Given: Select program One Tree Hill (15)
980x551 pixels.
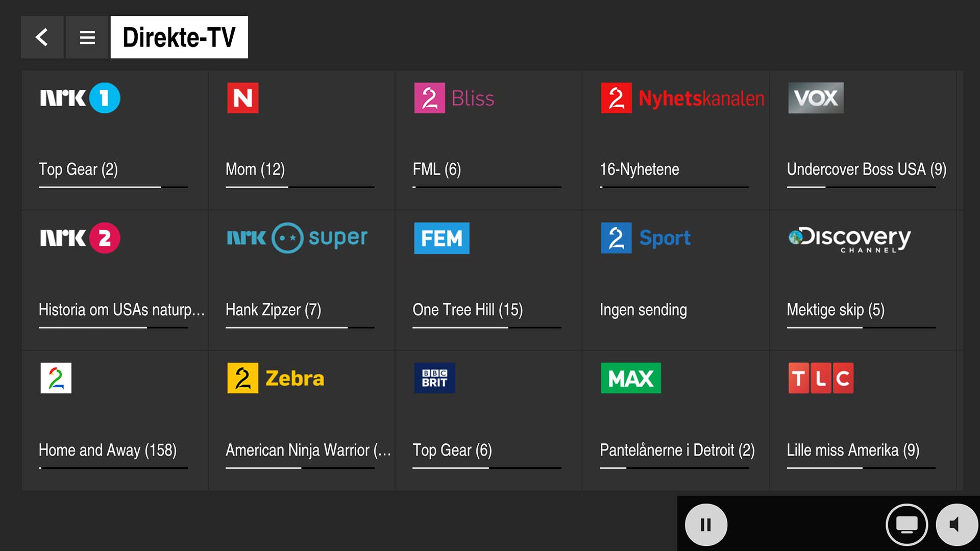Looking at the screenshot, I should tap(468, 310).
